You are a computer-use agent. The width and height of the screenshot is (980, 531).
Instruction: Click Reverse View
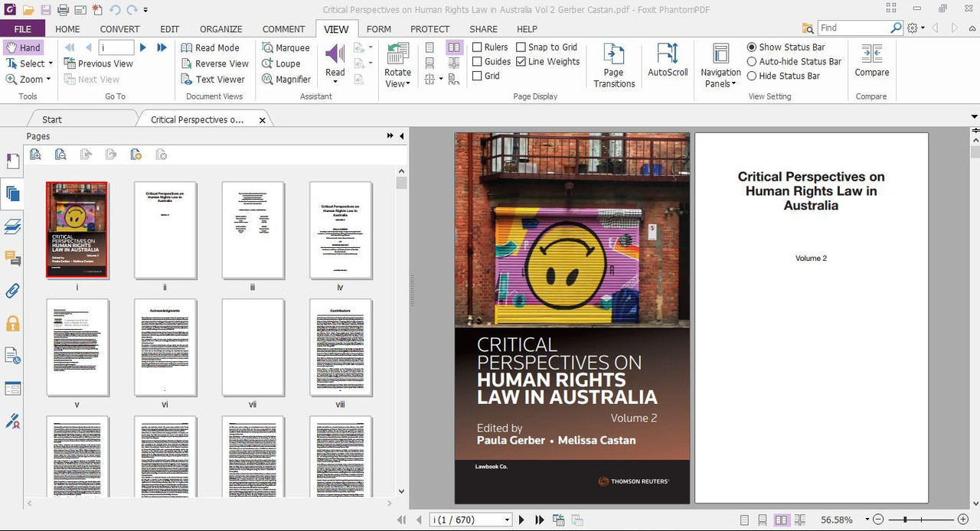point(215,64)
